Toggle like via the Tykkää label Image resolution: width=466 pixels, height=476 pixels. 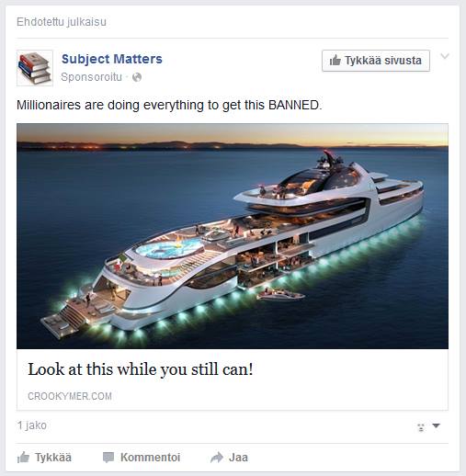[53, 458]
